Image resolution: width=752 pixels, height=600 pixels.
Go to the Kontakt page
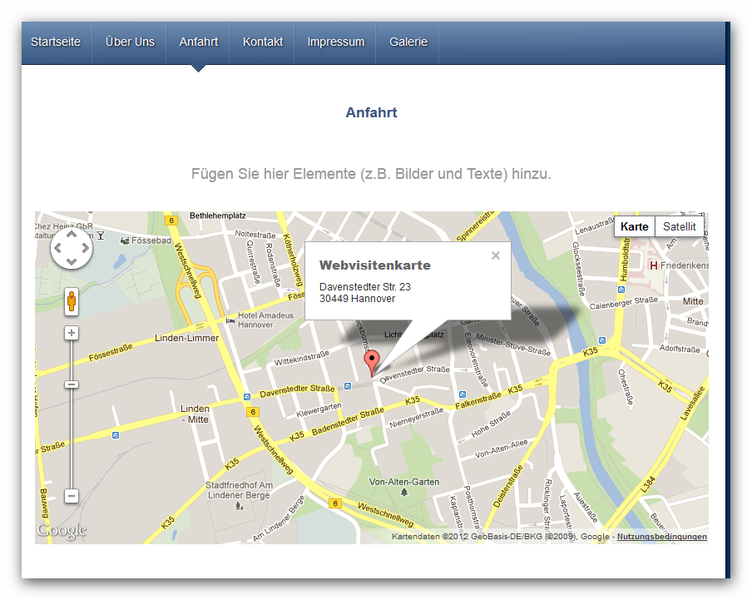[263, 42]
